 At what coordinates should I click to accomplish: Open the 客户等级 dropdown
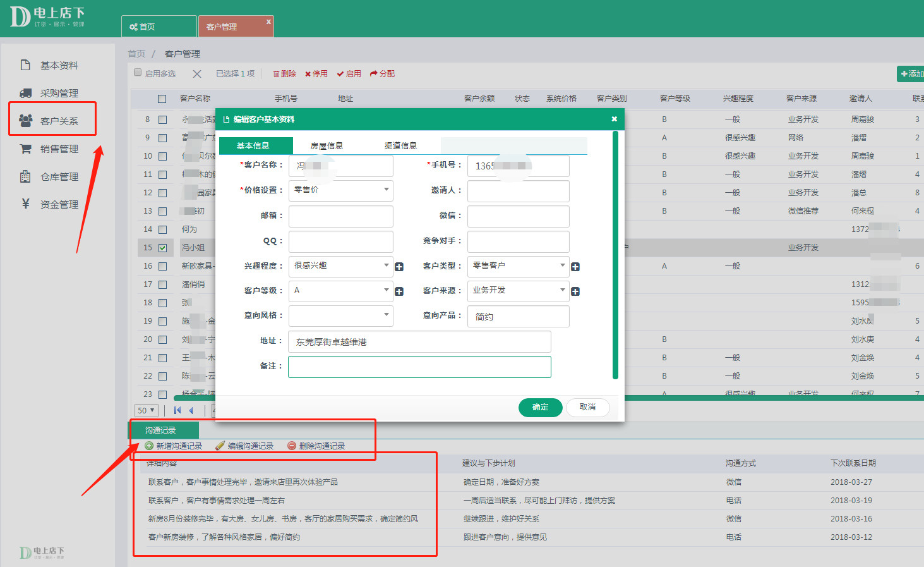341,291
